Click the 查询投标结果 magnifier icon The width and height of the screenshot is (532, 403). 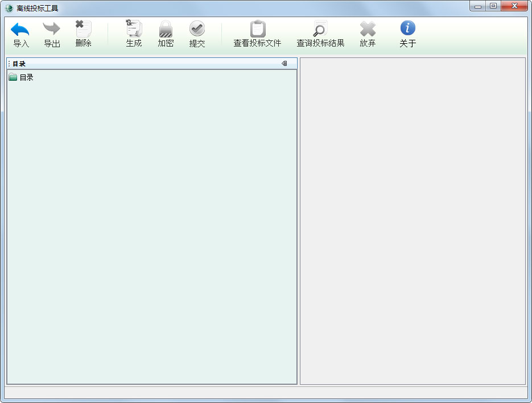[x=320, y=28]
